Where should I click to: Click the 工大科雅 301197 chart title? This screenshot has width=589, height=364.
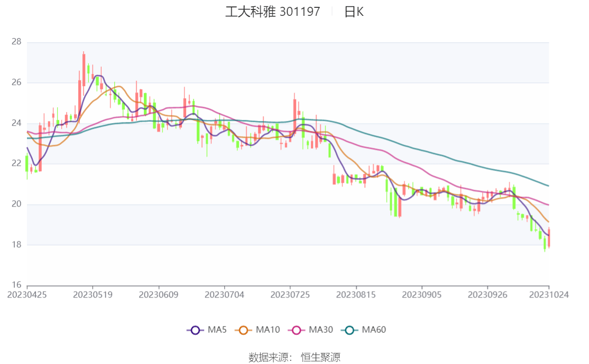tap(273, 12)
